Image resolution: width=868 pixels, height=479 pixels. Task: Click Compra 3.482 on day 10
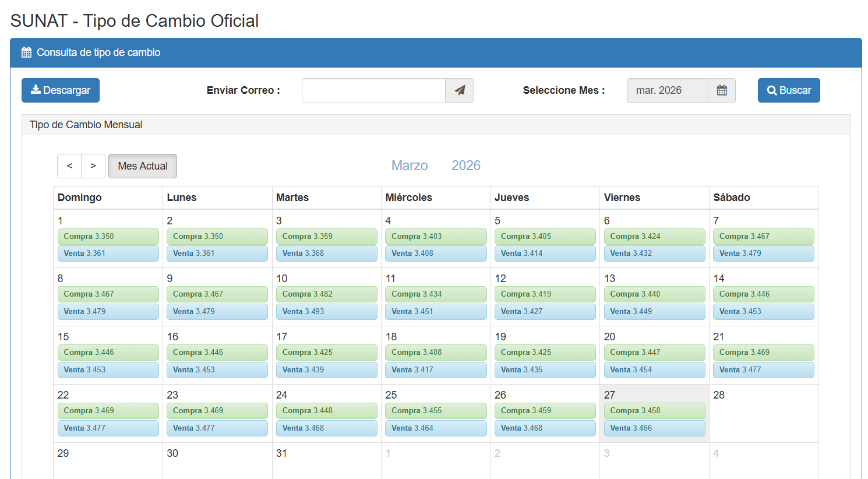point(326,294)
